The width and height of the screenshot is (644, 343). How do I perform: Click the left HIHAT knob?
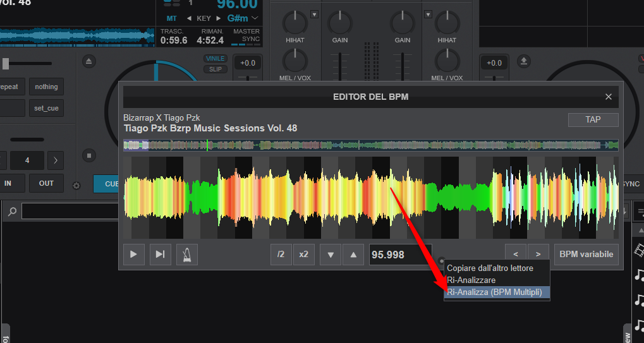pos(295,23)
